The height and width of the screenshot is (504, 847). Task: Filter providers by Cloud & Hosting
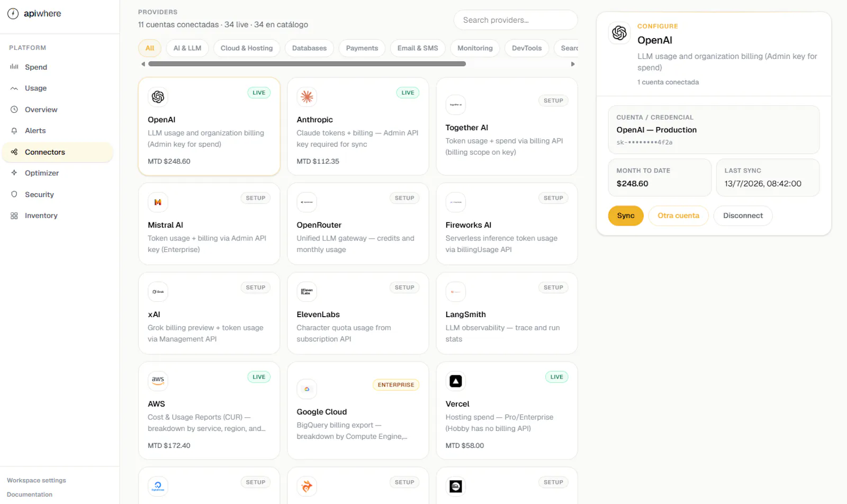(247, 48)
